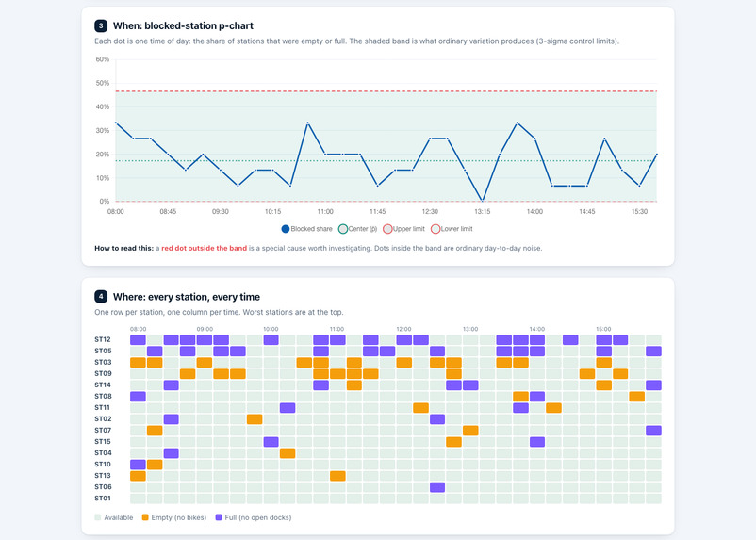Click the ST08 full cell at 14:00
The width and height of the screenshot is (756, 540).
(537, 397)
